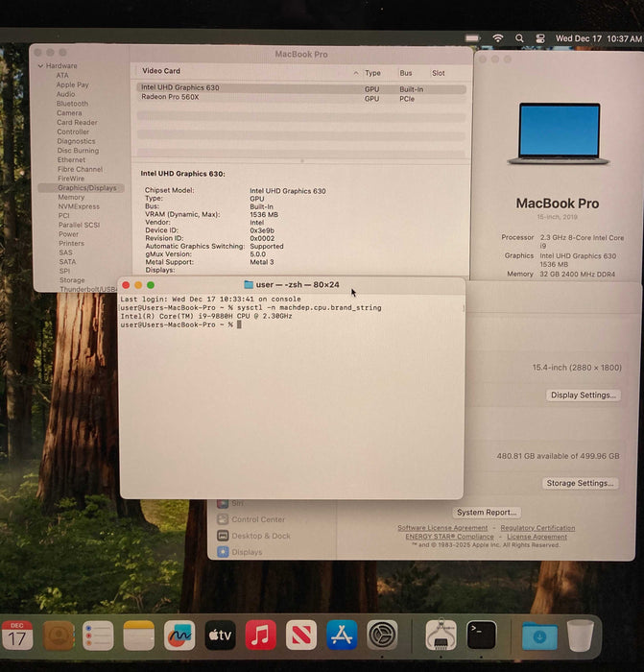Click the battery status icon in menu bar
The width and height of the screenshot is (644, 672).
click(x=472, y=38)
